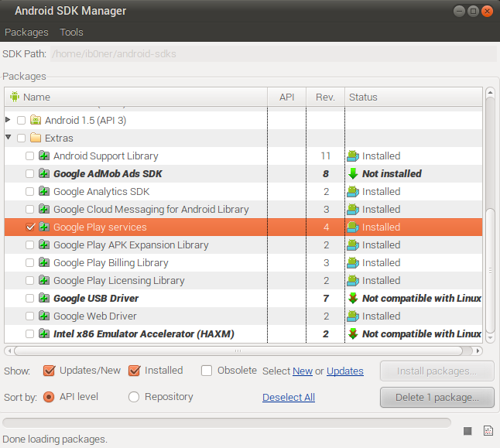Image resolution: width=500 pixels, height=448 pixels.
Task: Click the Delete 1 package button
Action: click(437, 397)
